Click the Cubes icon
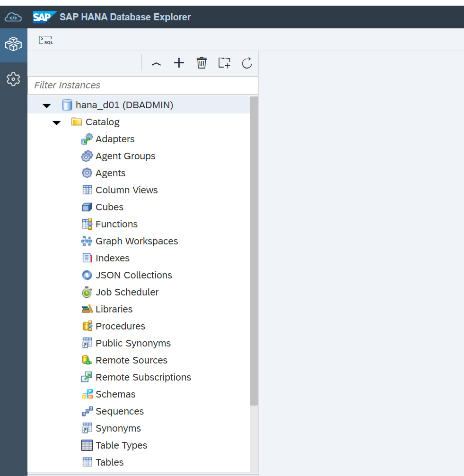This screenshot has height=476, width=464. tap(87, 207)
